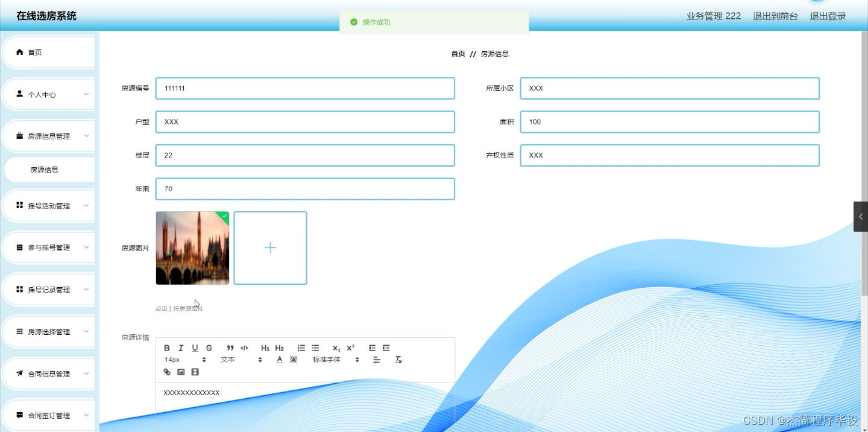Clear text formatting with the Tx button
The height and width of the screenshot is (432, 868).
(x=398, y=359)
